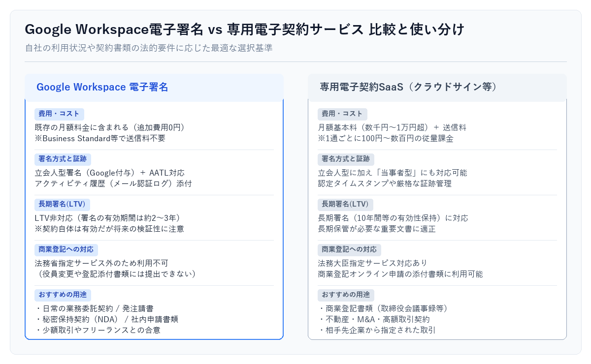Click 'アクティビティ履歴（メール認証ログ）添付' line

(x=113, y=183)
